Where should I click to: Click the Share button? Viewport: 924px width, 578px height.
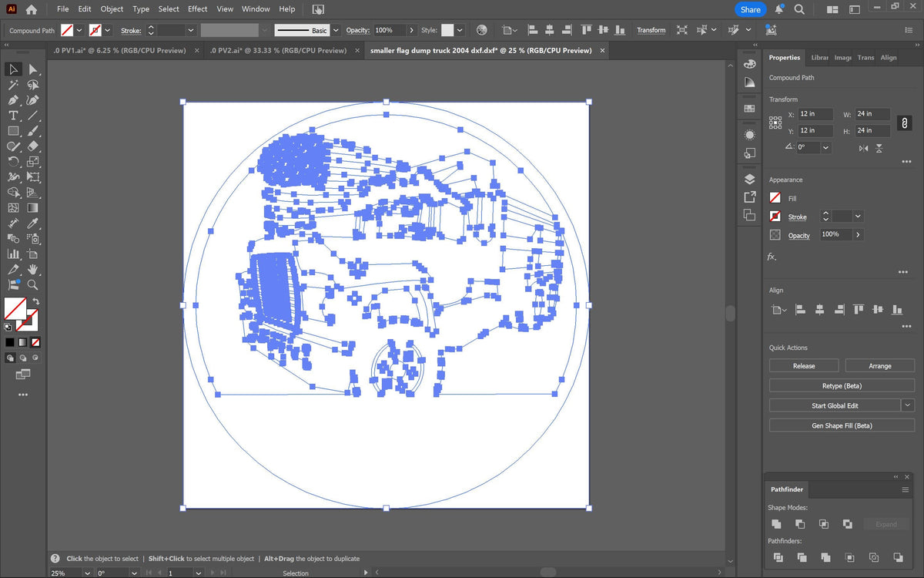coord(751,9)
